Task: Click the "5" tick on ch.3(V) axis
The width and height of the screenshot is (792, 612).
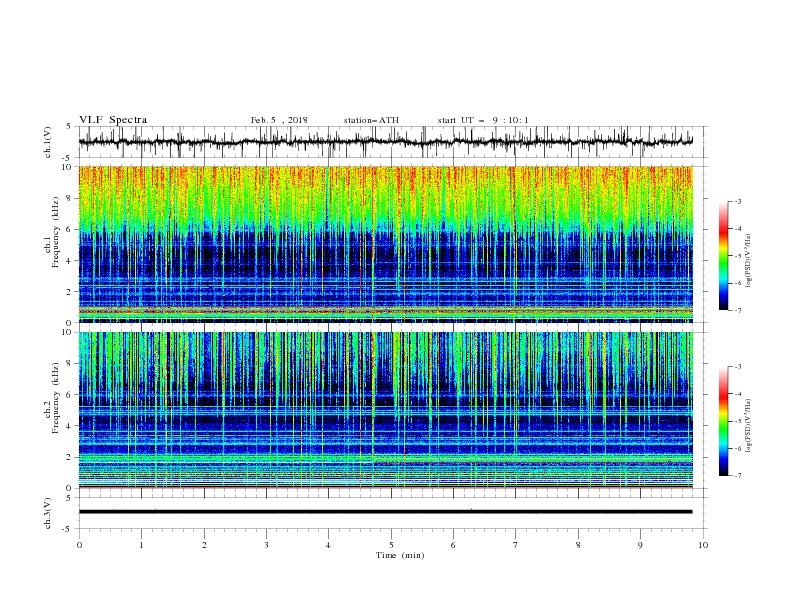Action: (69, 498)
